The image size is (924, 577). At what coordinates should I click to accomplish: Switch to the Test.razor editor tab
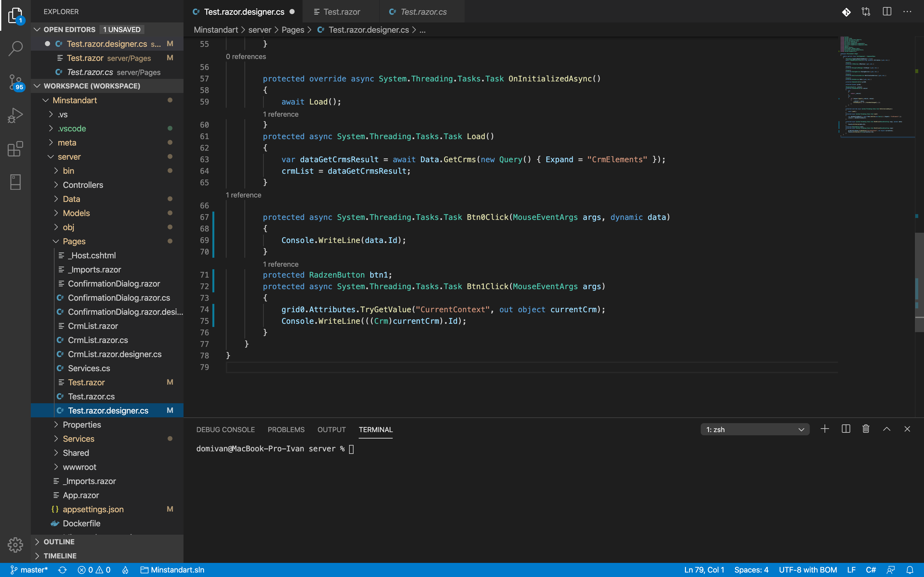(x=341, y=12)
